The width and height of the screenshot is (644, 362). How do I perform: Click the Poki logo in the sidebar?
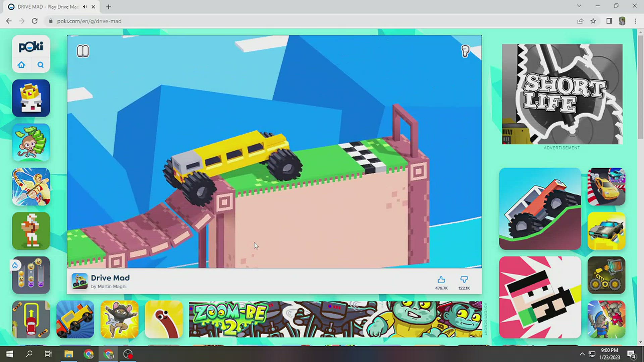coord(31,47)
